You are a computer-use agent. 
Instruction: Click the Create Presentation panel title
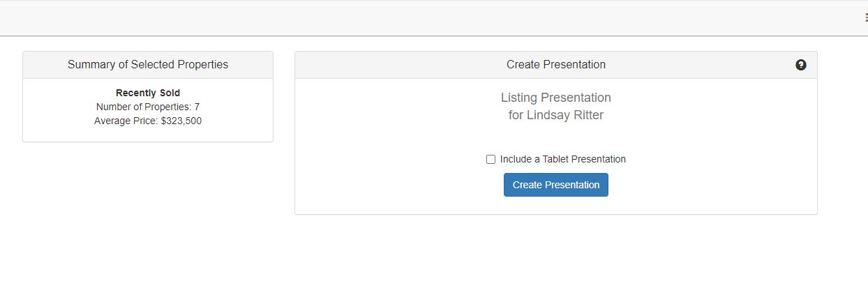556,65
